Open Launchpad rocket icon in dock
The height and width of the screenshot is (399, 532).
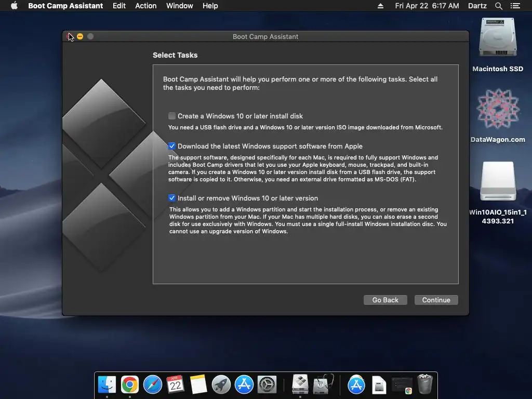pos(221,384)
